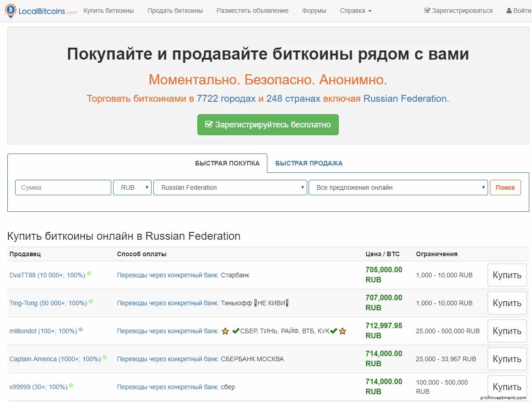532x402 pixels.
Task: Click the LocalBitcoins logo icon
Action: (11, 11)
